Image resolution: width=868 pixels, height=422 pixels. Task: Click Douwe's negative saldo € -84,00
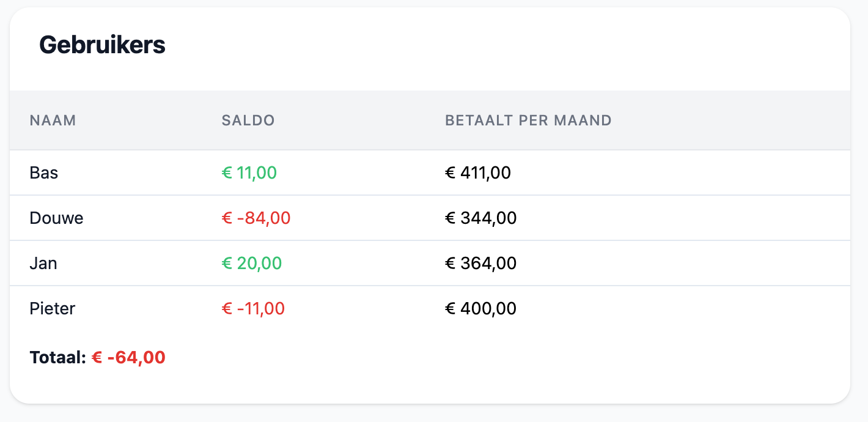(256, 218)
